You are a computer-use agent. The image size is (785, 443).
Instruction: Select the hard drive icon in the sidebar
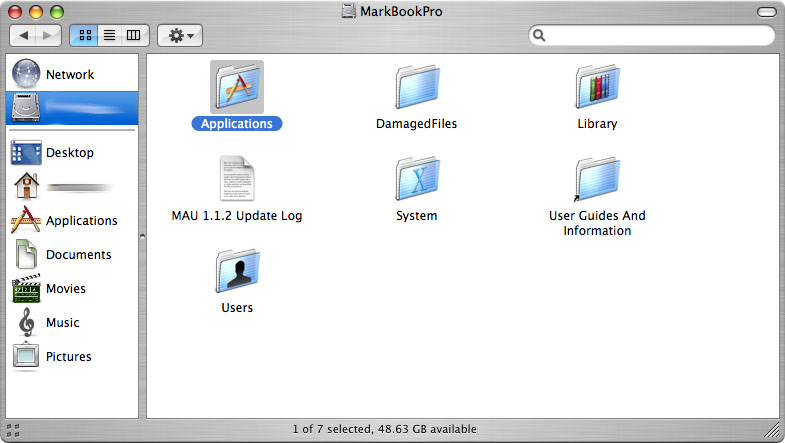click(x=26, y=107)
